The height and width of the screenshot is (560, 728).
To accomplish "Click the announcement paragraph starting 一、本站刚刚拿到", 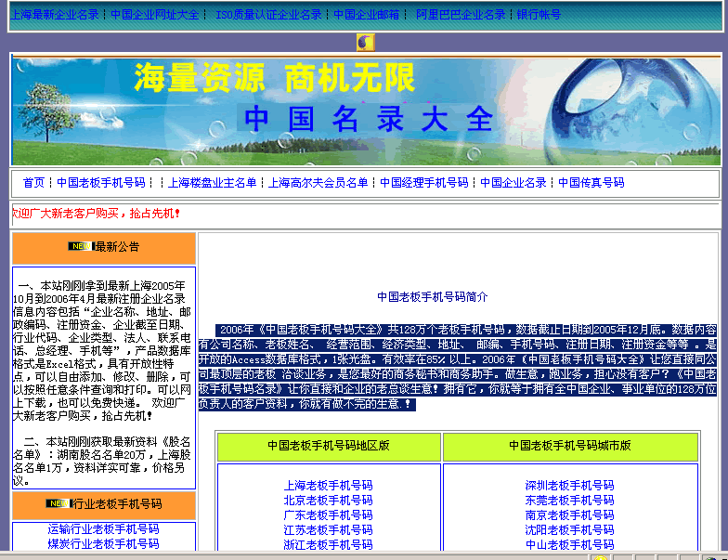I will point(102,351).
